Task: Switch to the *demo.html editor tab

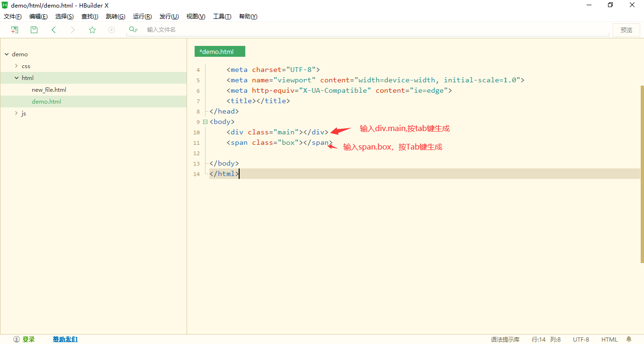Action: pyautogui.click(x=220, y=52)
